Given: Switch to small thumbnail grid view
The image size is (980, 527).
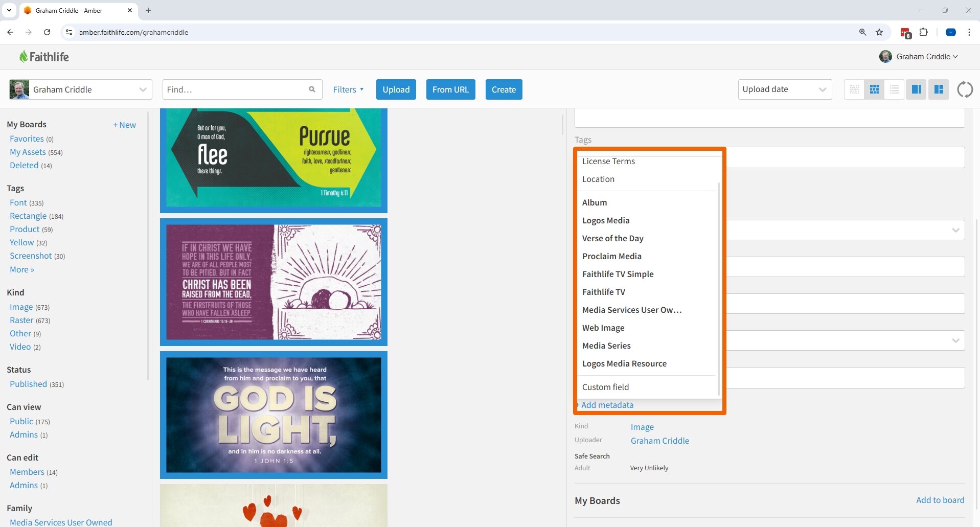Looking at the screenshot, I should (x=854, y=89).
